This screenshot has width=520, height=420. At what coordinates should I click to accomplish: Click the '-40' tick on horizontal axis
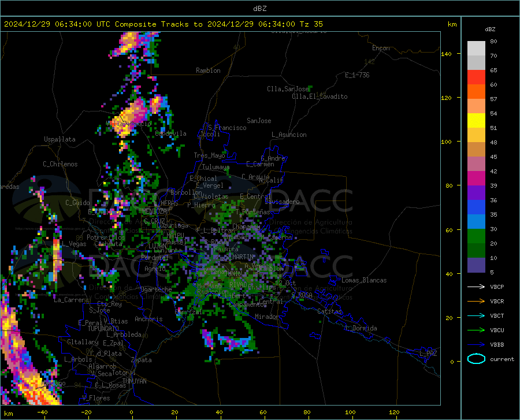[42, 412]
